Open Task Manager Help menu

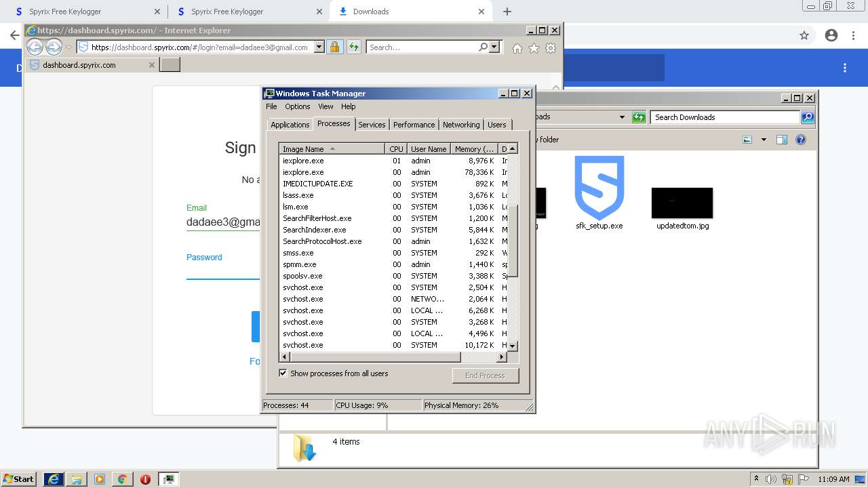(348, 106)
